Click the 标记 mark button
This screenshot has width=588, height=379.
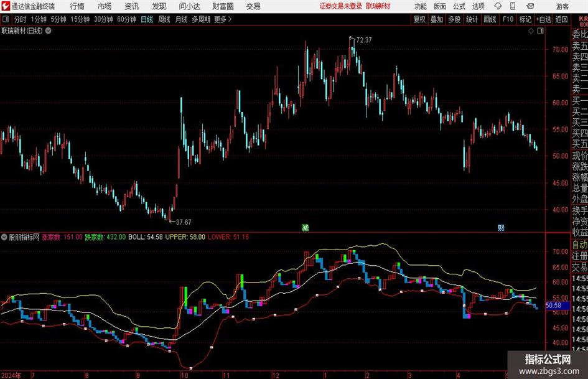pos(525,19)
